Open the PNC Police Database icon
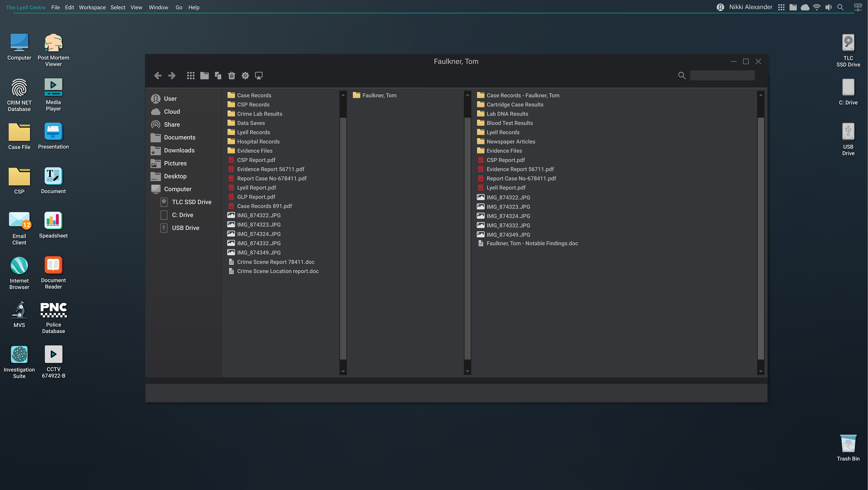The width and height of the screenshot is (868, 490). (53, 318)
